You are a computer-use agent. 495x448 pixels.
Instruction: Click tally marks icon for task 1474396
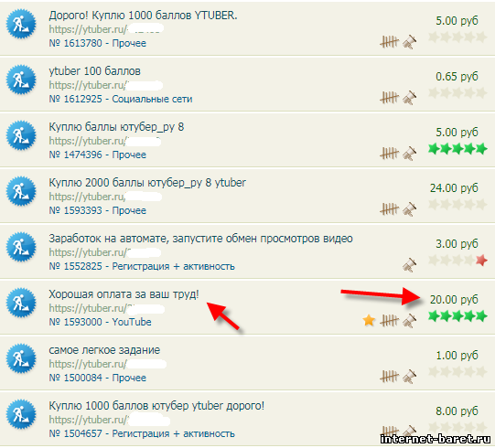(x=389, y=154)
